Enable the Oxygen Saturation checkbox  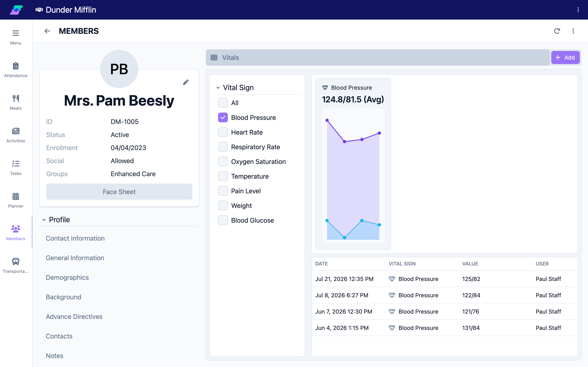(223, 162)
